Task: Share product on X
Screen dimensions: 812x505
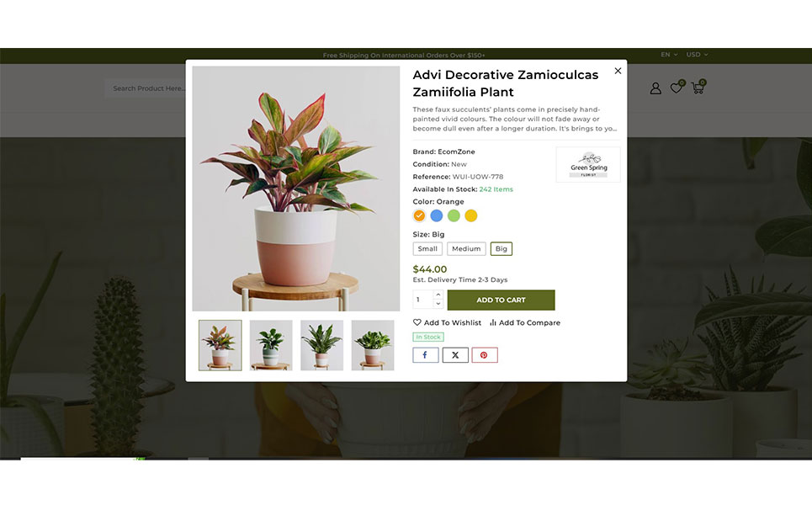Action: pyautogui.click(x=455, y=355)
